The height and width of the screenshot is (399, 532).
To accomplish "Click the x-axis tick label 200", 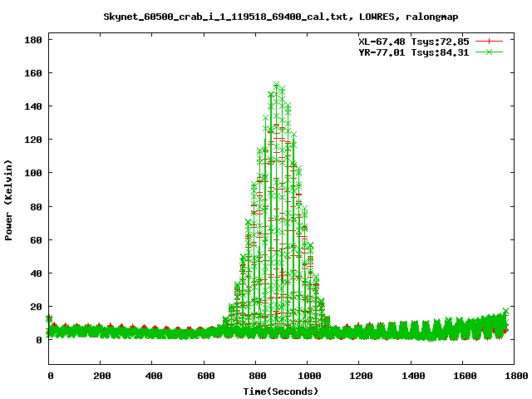I will point(102,376).
